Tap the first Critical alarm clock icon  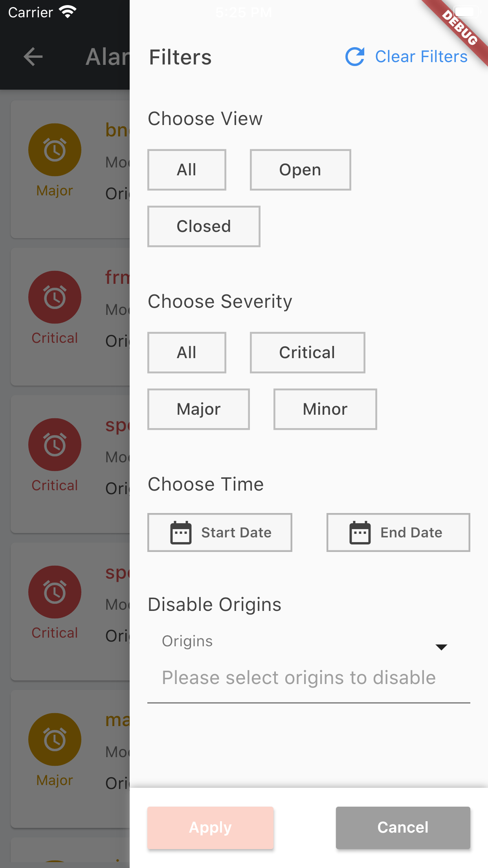[x=55, y=297]
